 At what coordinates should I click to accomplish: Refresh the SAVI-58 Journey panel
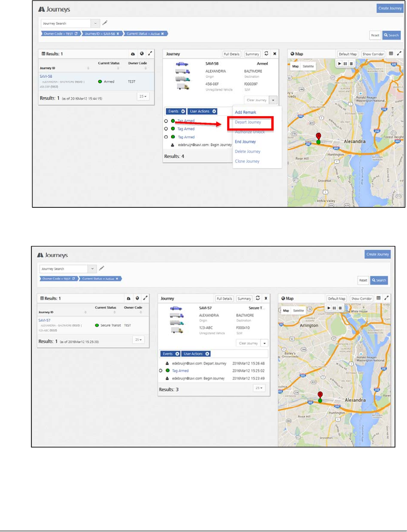(266, 54)
